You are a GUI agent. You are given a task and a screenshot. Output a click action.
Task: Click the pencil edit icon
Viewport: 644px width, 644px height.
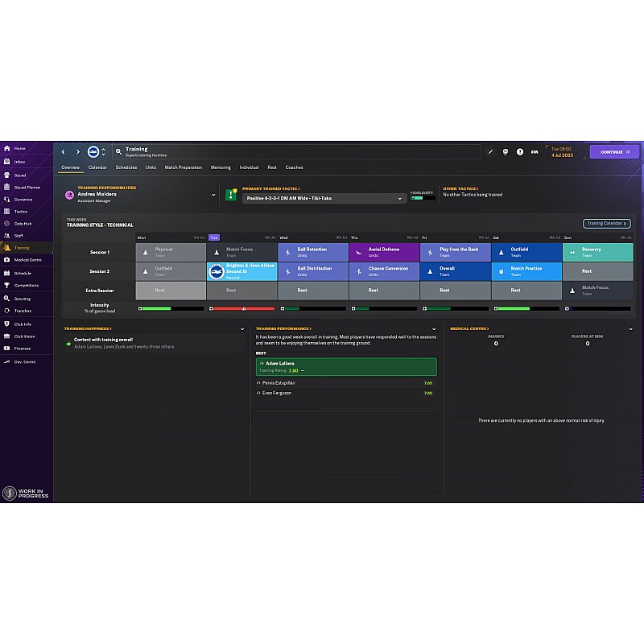coord(491,151)
